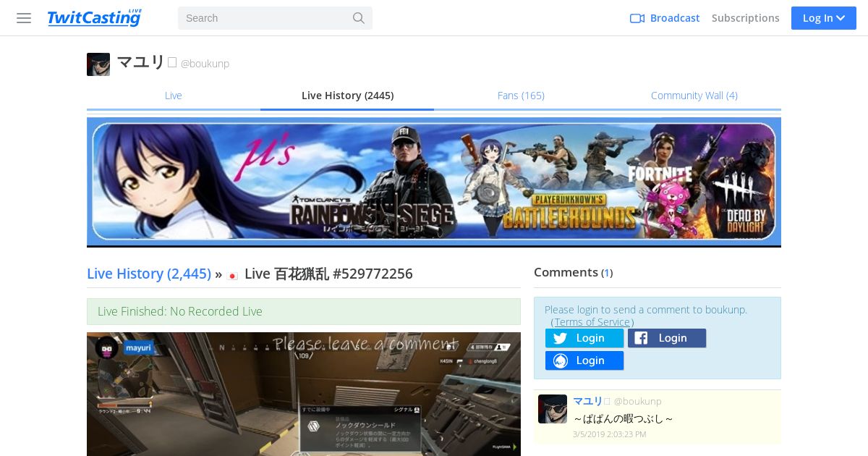Click the Broadcast link

point(675,18)
